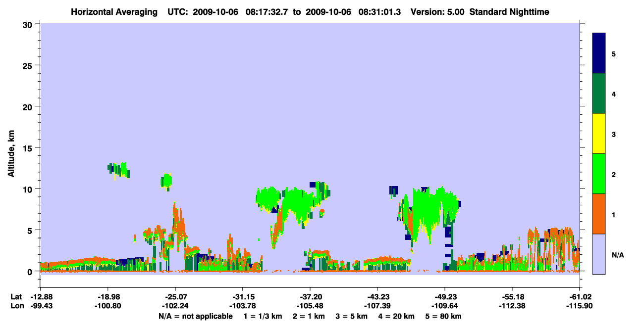The width and height of the screenshot is (644, 330).
Task: Click longitude value -102.24
Action: [x=175, y=306]
